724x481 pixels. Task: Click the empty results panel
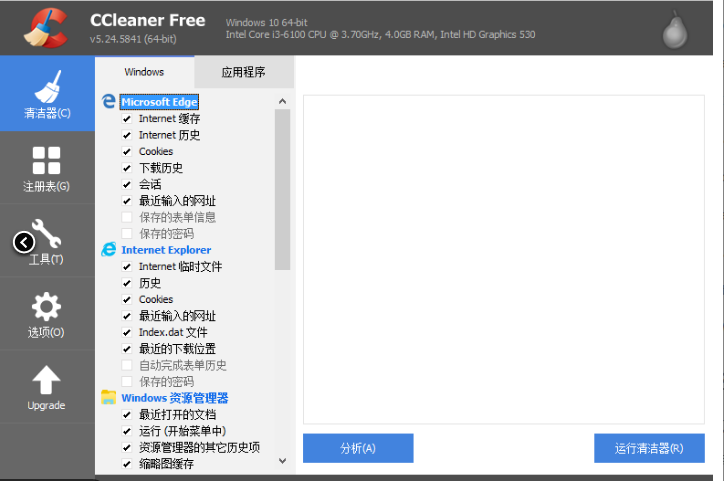click(x=504, y=259)
